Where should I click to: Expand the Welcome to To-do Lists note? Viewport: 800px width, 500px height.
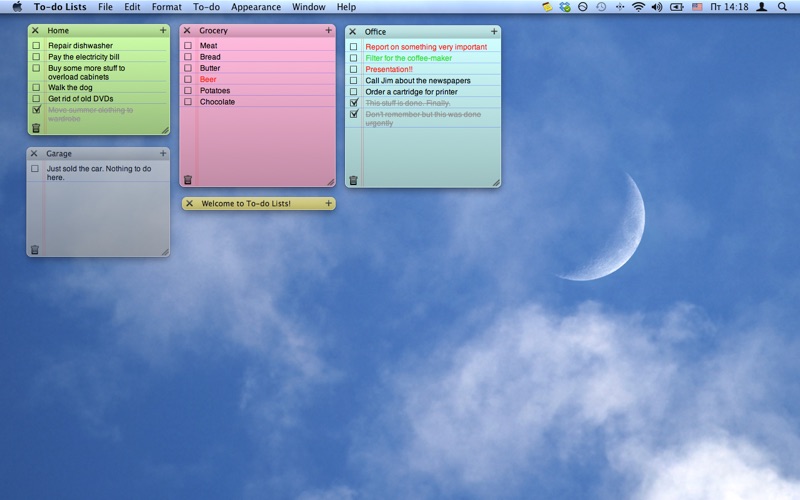click(x=327, y=203)
